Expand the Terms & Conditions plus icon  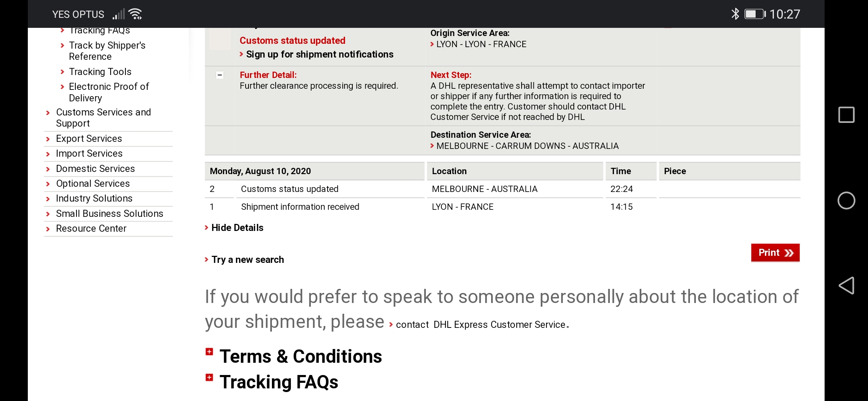click(x=210, y=352)
